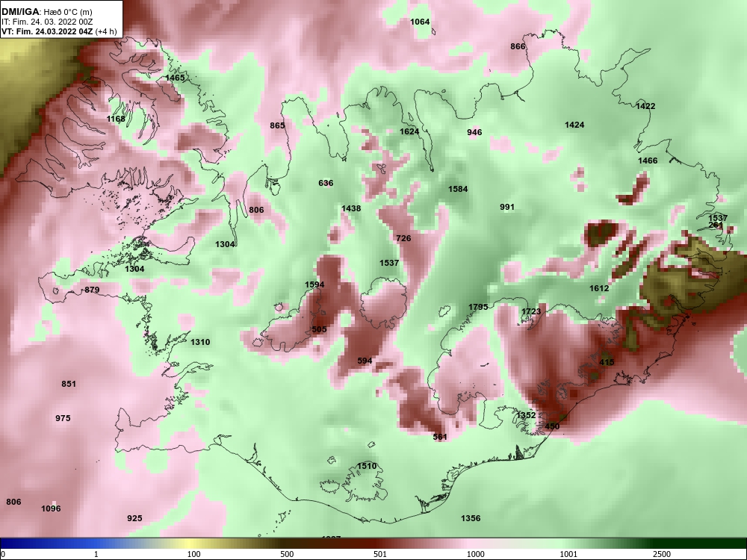Click the map value 1795
The width and height of the screenshot is (747, 560).
point(478,307)
